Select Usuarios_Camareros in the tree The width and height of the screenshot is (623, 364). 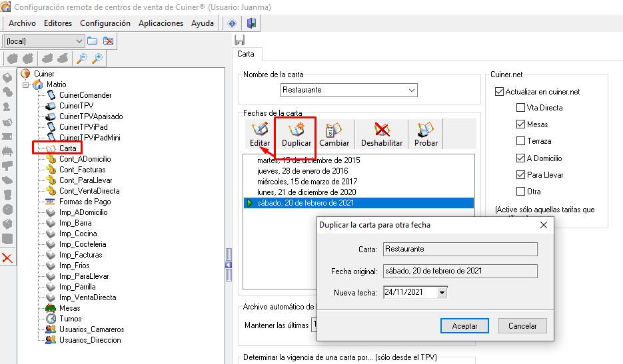point(92,329)
